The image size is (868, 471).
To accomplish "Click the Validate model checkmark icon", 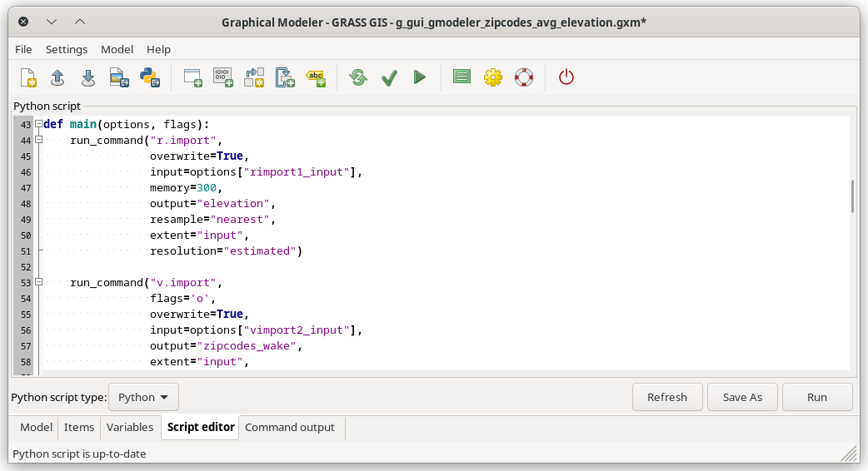I will click(389, 78).
